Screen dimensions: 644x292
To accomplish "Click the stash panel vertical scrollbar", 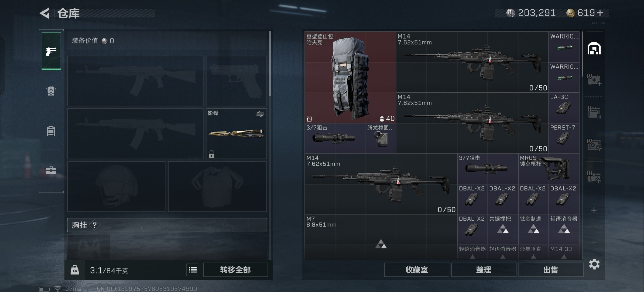I will pos(582,54).
